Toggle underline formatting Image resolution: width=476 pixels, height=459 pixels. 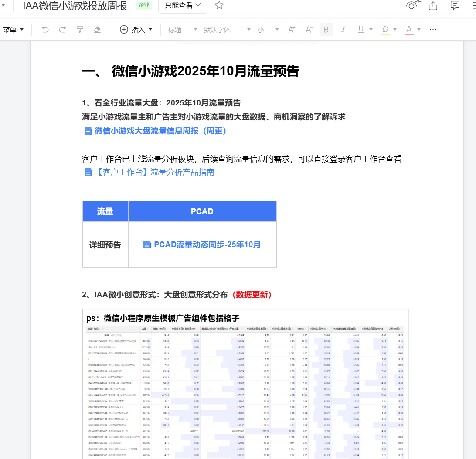tap(361, 30)
